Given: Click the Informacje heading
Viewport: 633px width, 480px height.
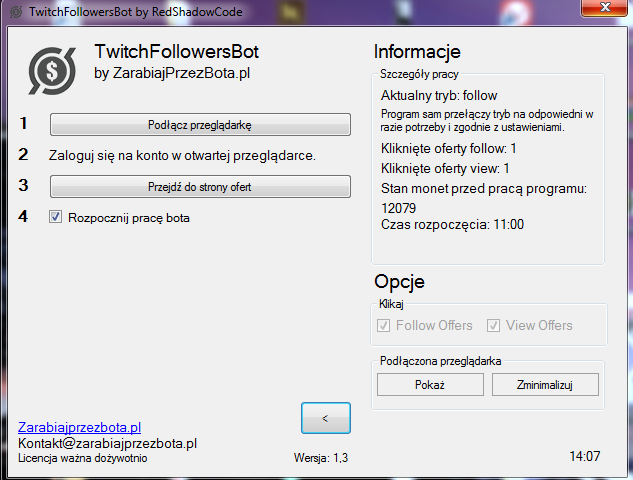Looking at the screenshot, I should [417, 52].
